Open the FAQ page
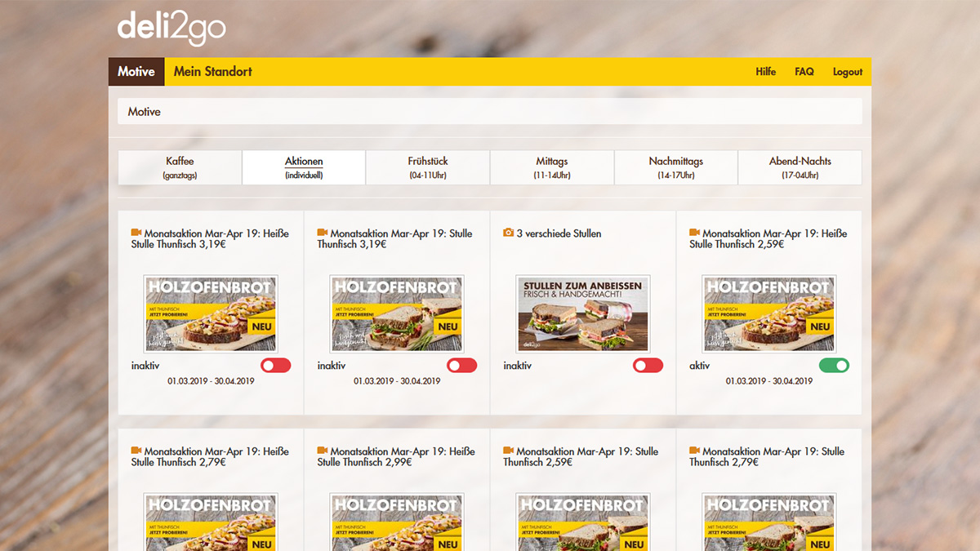 [804, 71]
